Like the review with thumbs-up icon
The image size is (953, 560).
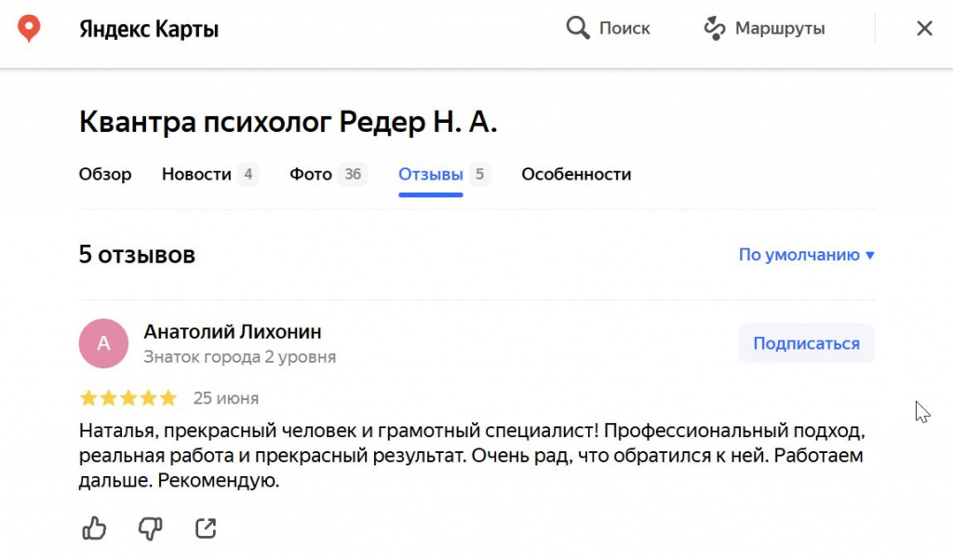click(x=93, y=527)
